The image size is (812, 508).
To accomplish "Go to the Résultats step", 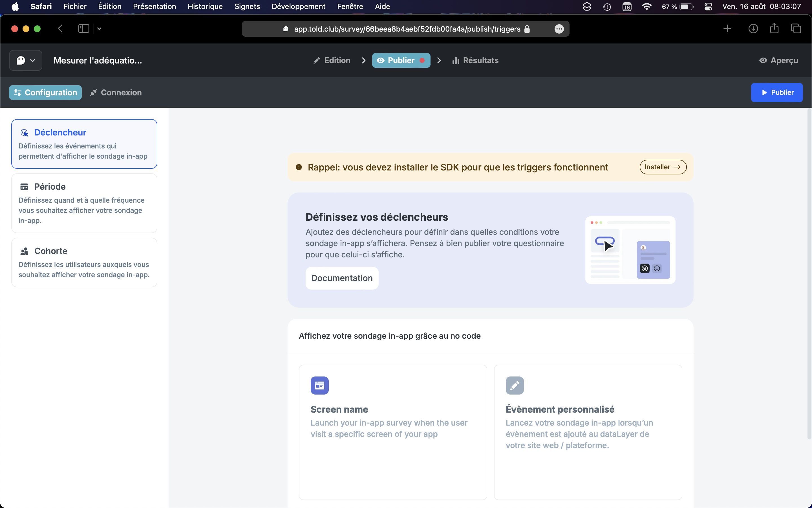I will click(475, 60).
